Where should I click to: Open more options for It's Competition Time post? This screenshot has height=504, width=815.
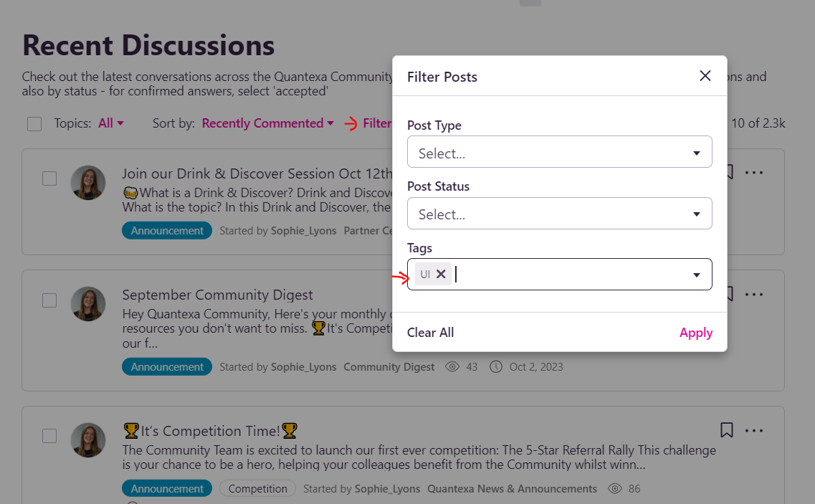753,431
